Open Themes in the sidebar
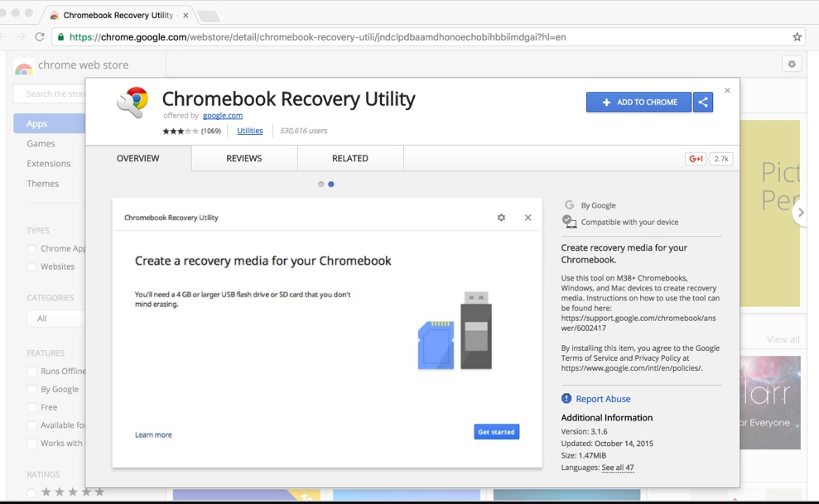This screenshot has width=819, height=504. (43, 184)
